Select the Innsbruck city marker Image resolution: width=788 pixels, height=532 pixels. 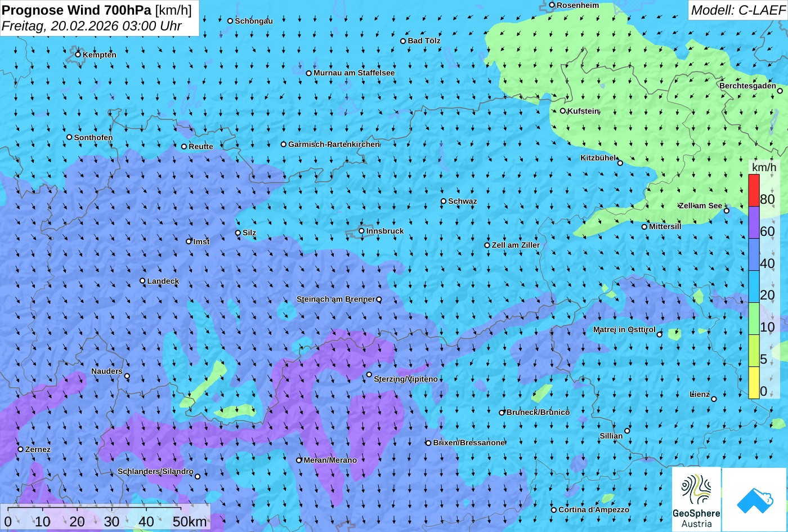[x=361, y=231]
